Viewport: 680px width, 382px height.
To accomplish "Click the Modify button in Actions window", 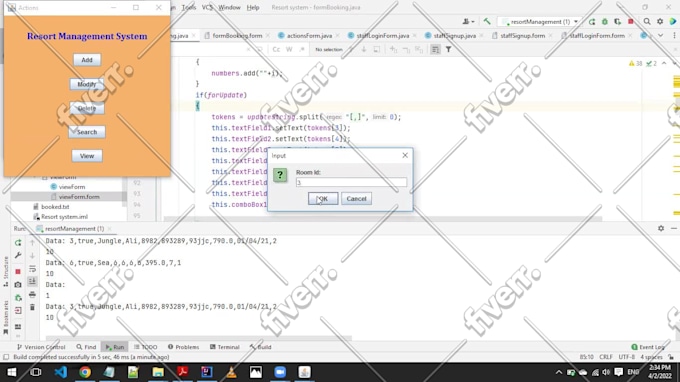I will 87,84.
